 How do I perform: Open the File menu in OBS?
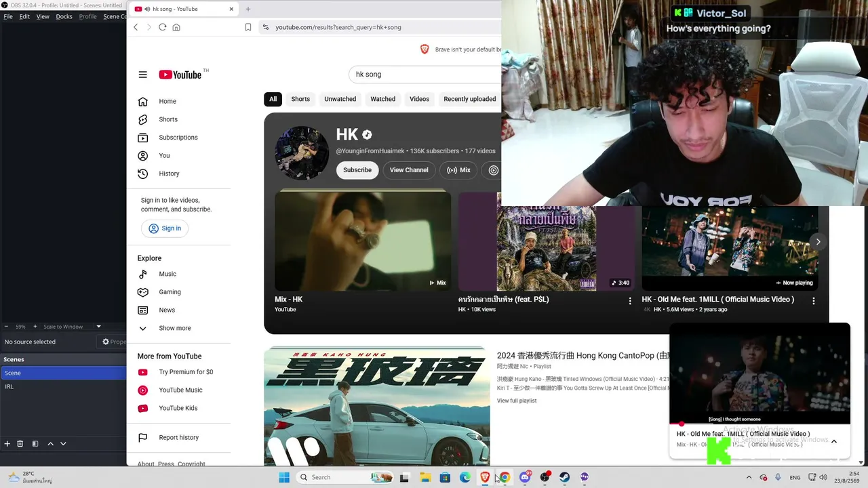point(8,16)
